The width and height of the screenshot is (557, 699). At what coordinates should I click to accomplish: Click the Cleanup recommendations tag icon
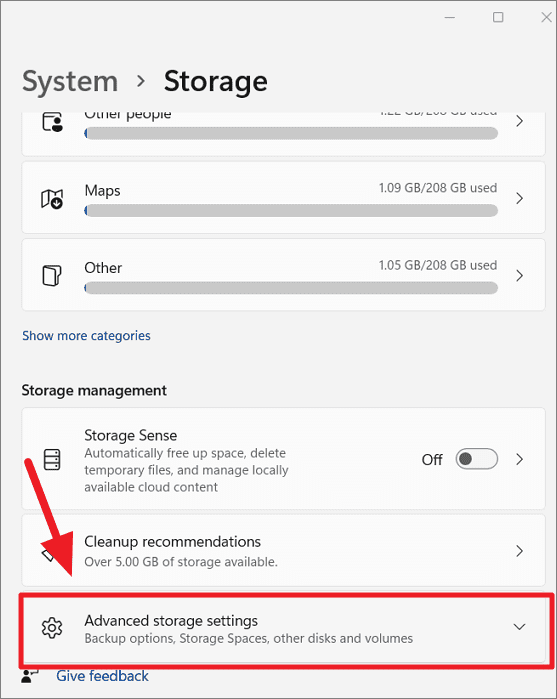48,554
